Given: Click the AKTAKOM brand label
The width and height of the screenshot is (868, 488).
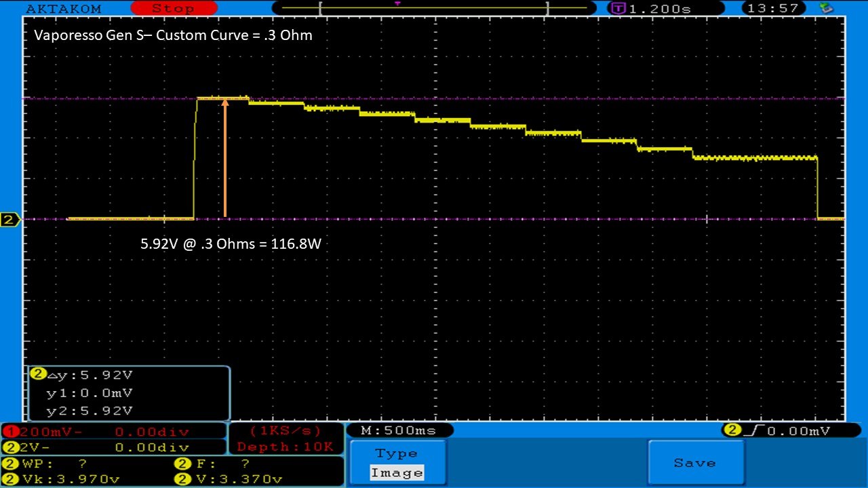Looking at the screenshot, I should 63,9.
